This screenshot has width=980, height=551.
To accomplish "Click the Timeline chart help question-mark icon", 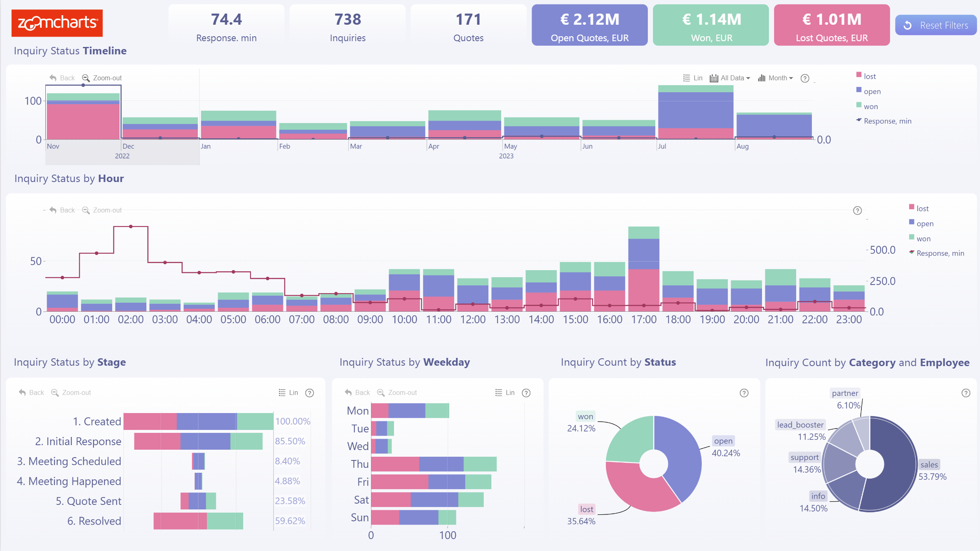I will [804, 78].
